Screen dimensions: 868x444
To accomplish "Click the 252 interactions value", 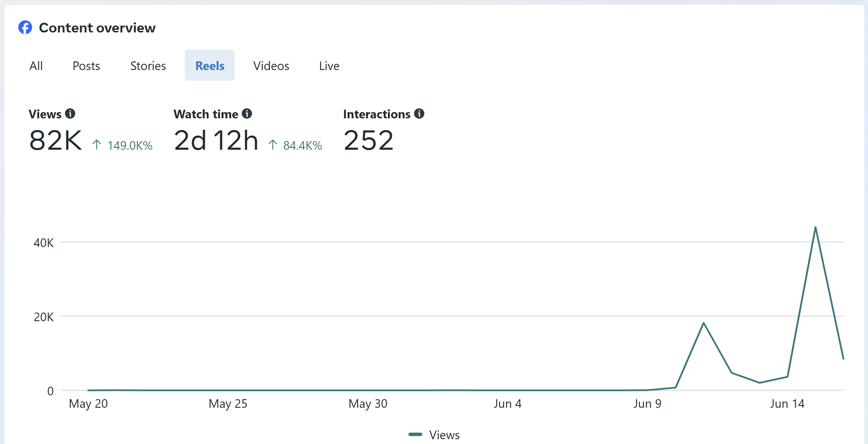I will pos(368,140).
